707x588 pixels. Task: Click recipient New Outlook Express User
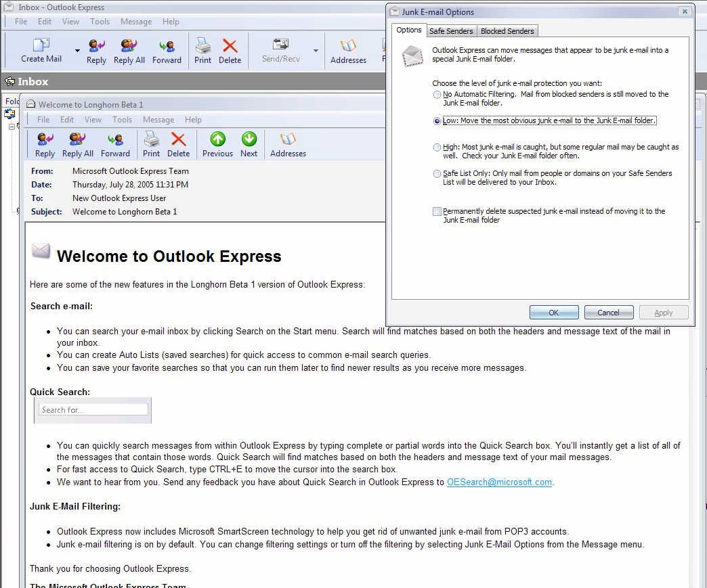119,198
